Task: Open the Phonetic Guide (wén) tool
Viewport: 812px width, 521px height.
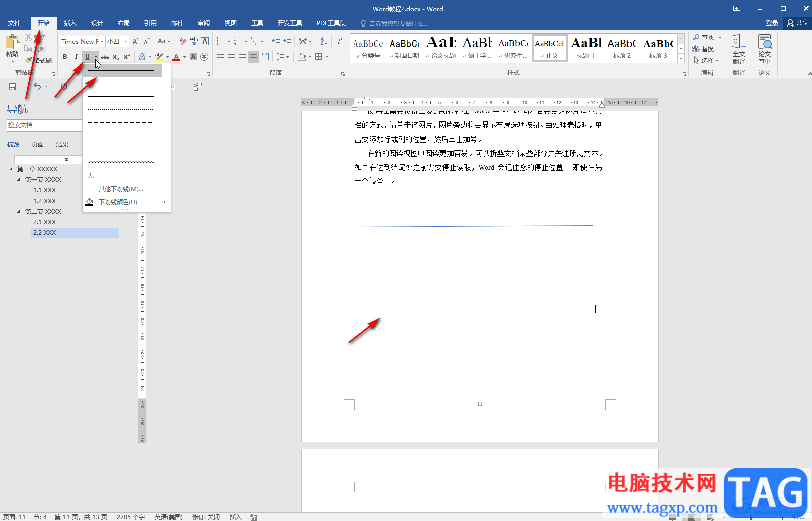Action: tap(194, 41)
